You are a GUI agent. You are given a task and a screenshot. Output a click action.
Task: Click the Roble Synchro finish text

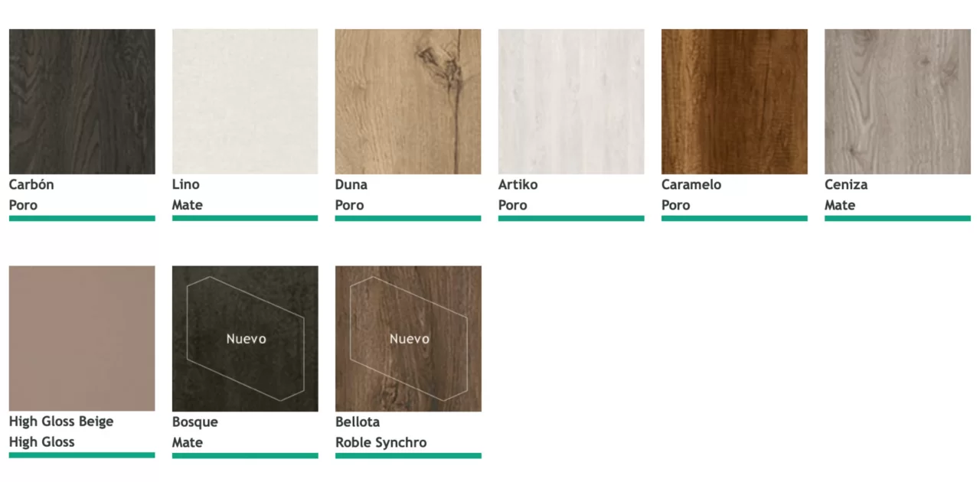[x=381, y=442]
